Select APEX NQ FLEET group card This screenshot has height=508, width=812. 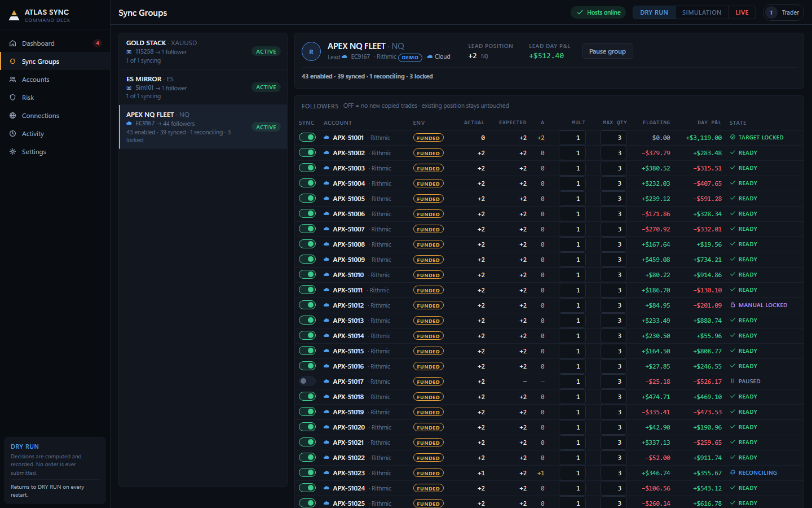[203, 127]
